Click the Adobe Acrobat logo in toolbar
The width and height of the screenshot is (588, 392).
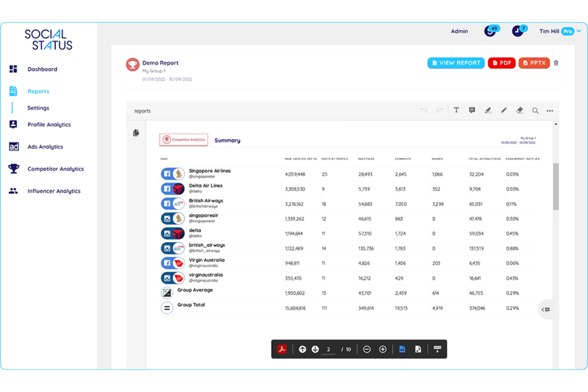(x=282, y=350)
